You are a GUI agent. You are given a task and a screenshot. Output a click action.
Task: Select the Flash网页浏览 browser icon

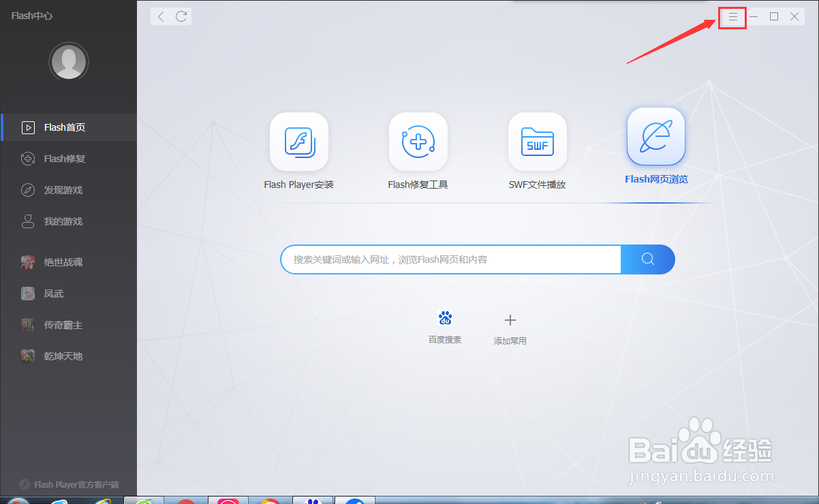click(x=656, y=136)
